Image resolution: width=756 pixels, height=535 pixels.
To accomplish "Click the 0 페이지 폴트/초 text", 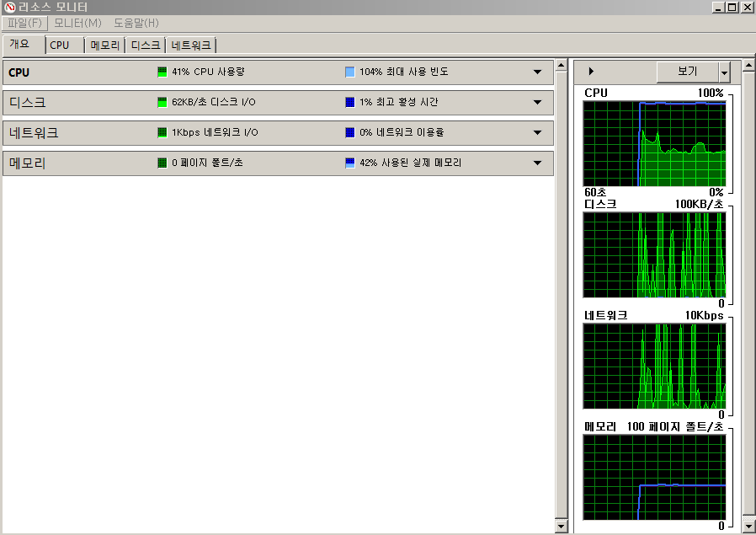I will 207,163.
